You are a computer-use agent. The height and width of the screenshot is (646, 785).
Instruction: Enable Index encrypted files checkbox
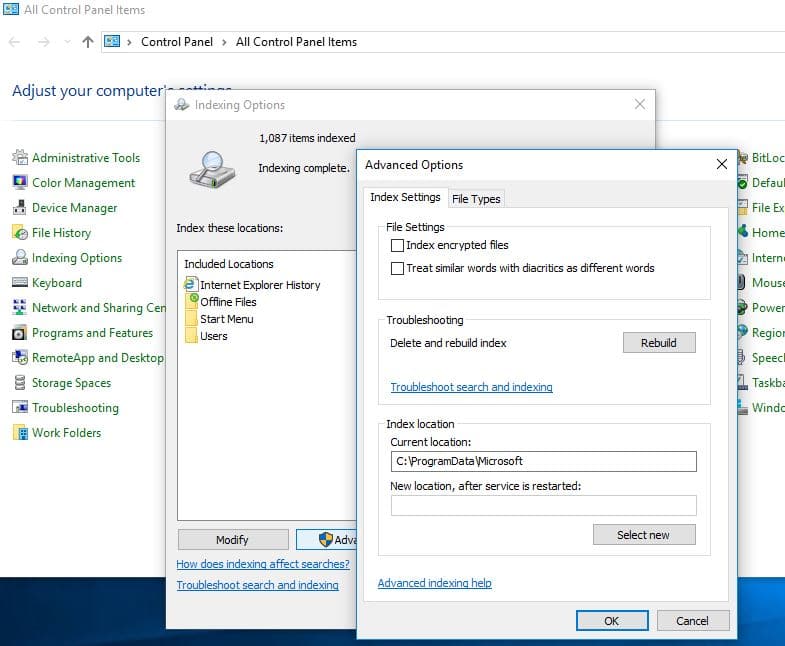(398, 245)
